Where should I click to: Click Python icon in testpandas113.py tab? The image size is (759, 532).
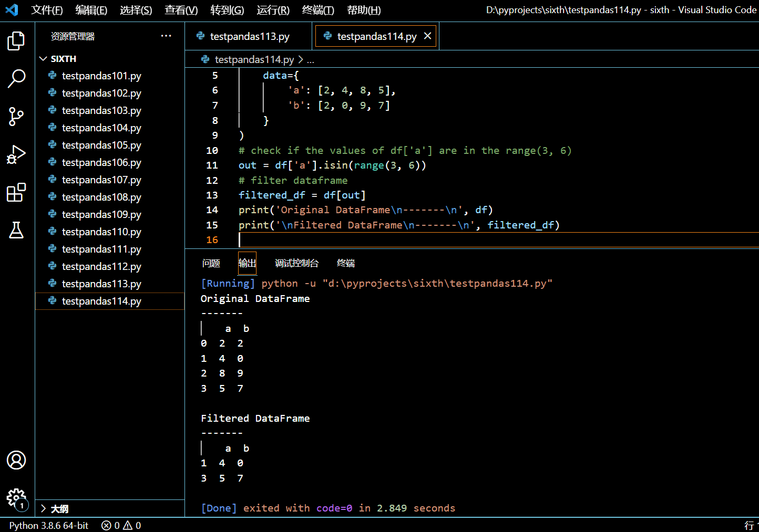(200, 36)
